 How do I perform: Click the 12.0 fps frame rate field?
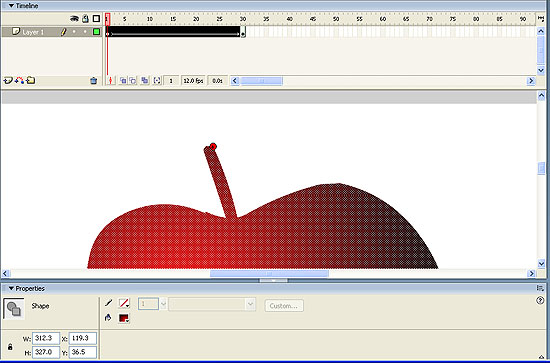pos(193,81)
